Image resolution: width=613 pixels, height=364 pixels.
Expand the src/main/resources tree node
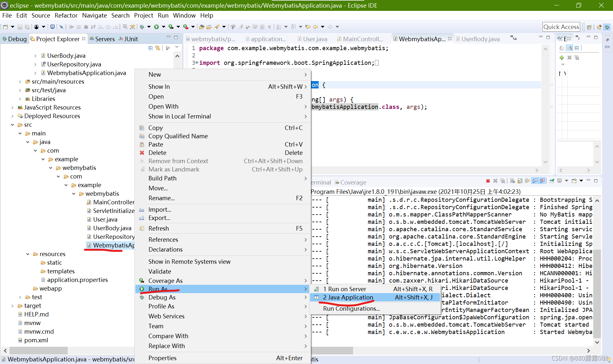point(20,81)
